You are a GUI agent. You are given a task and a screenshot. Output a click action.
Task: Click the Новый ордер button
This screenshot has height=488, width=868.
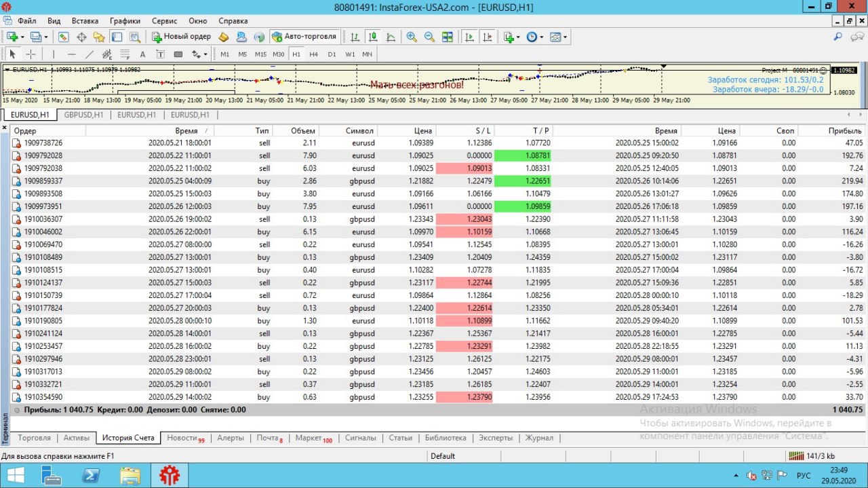pyautogui.click(x=181, y=37)
